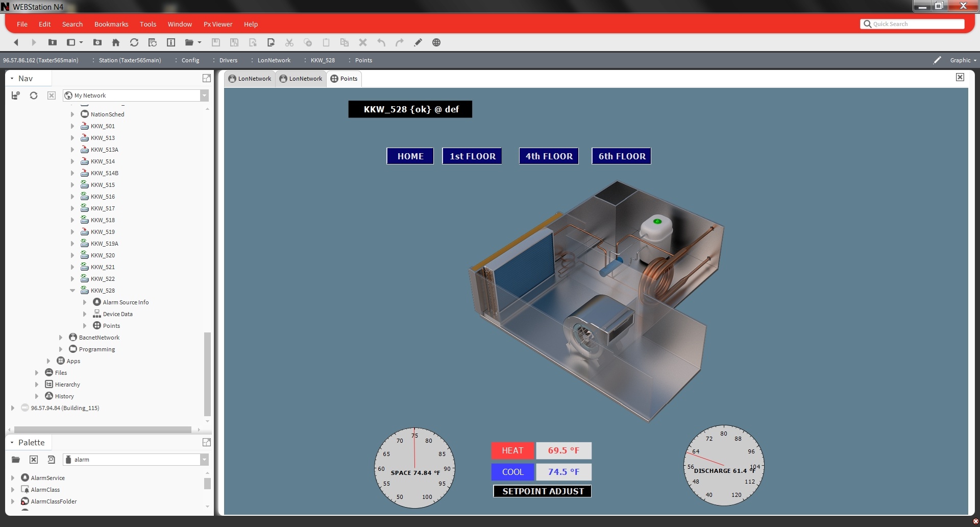Switch to the first LonNetwork tab
This screenshot has height=527, width=980.
(x=250, y=79)
